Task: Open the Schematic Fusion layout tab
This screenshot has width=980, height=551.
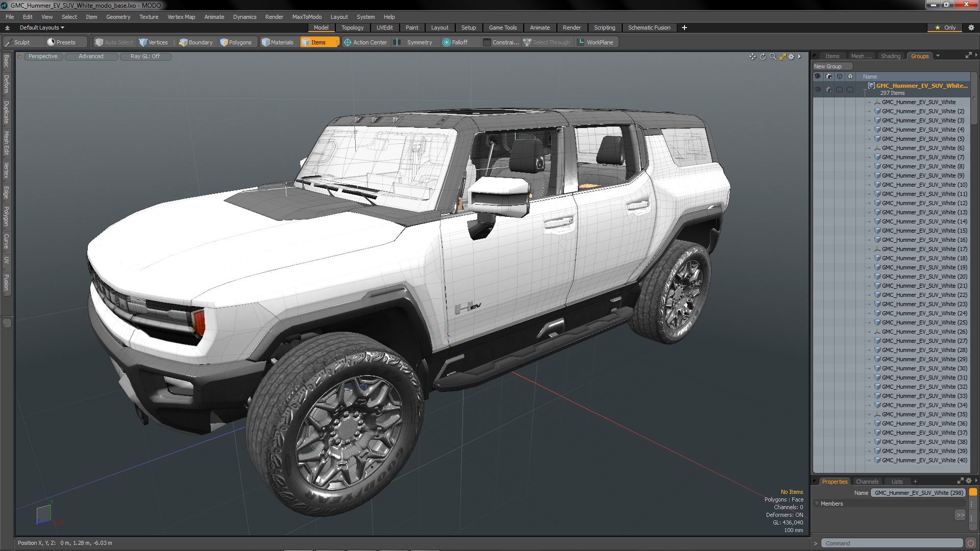Action: pos(649,28)
